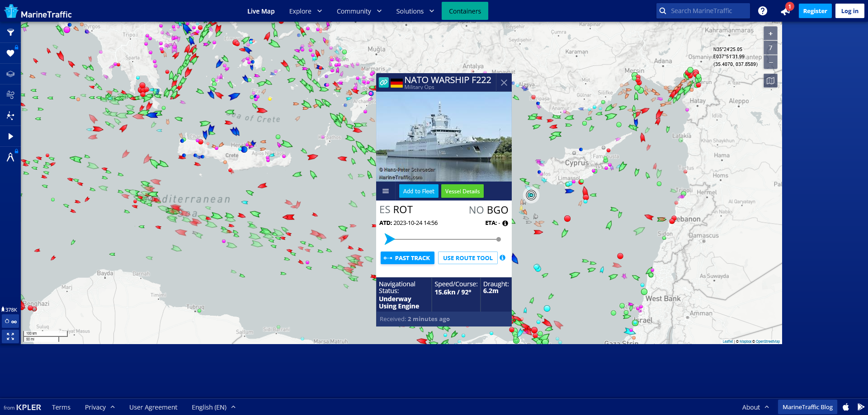Open the map layers panel icon
The height and width of the screenshot is (415, 868).
(x=10, y=74)
